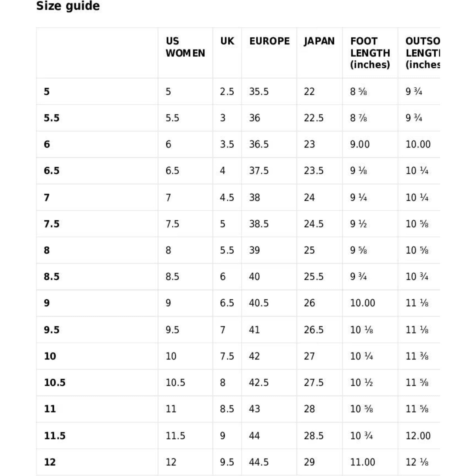Click the Europe size 44.5 cell

pos(259,462)
